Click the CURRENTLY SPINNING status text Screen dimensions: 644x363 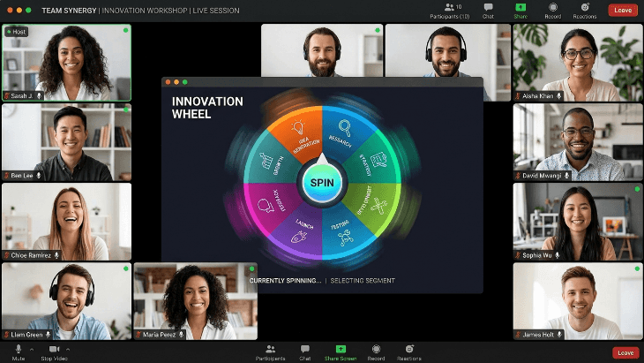click(286, 280)
